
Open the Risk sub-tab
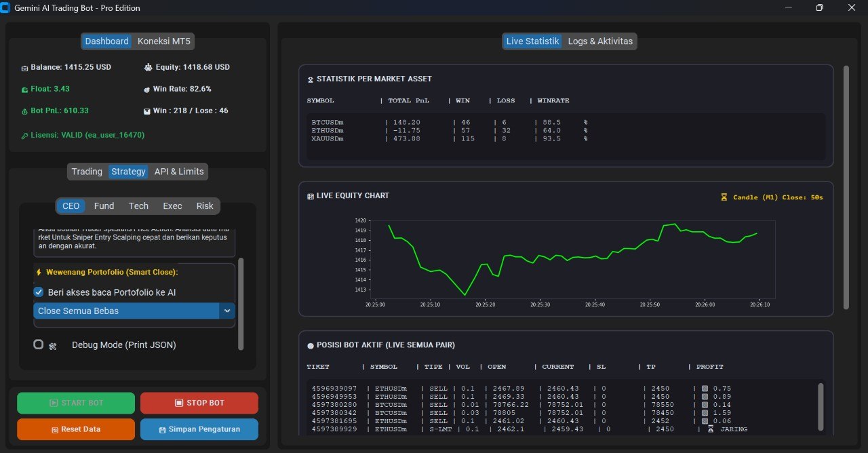tap(205, 206)
